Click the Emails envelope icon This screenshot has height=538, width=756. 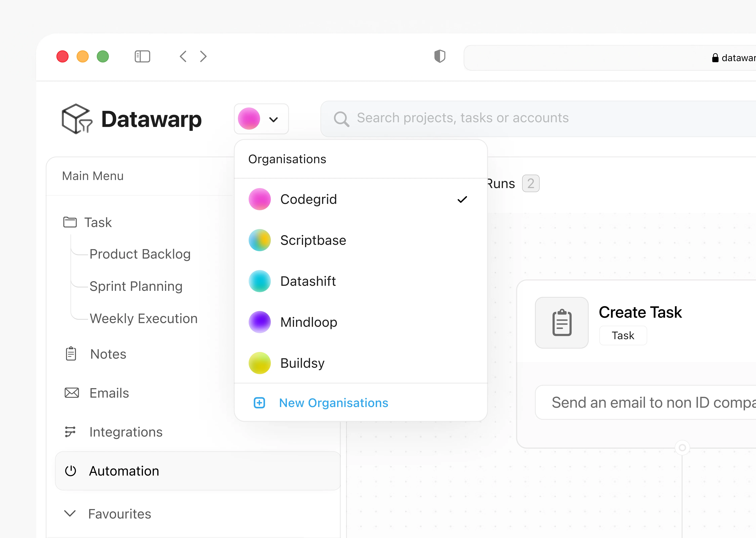72,393
